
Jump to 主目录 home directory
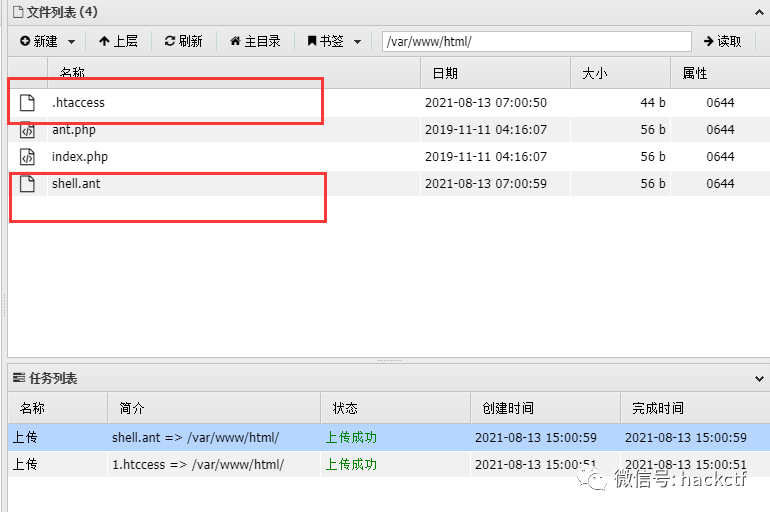tap(255, 41)
